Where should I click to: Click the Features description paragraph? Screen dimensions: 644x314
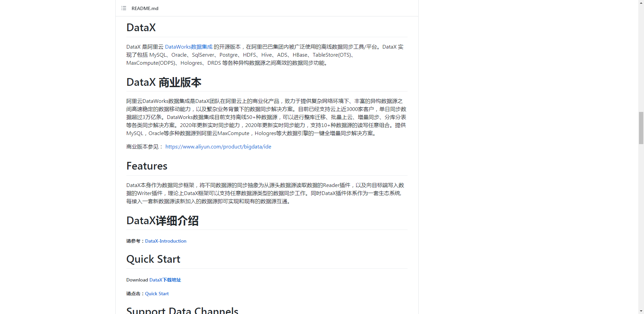[x=265, y=193]
